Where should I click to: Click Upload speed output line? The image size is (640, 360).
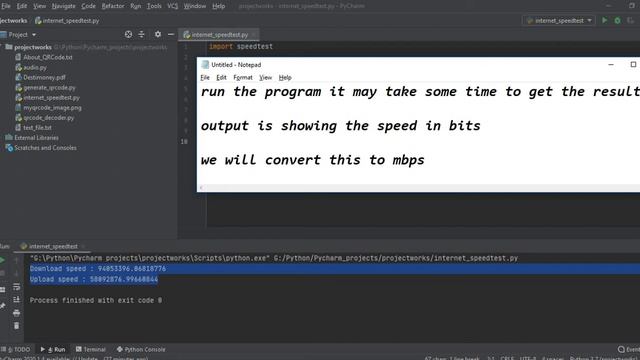(x=94, y=279)
